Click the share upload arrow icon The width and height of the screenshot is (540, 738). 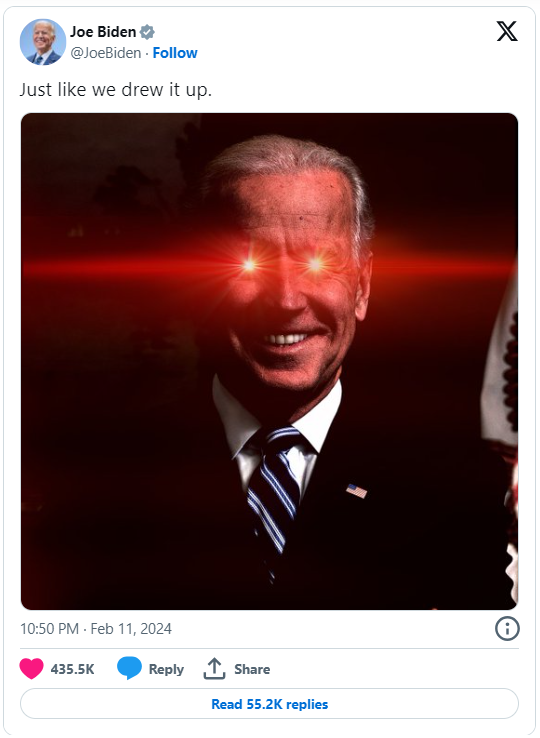[x=214, y=668]
